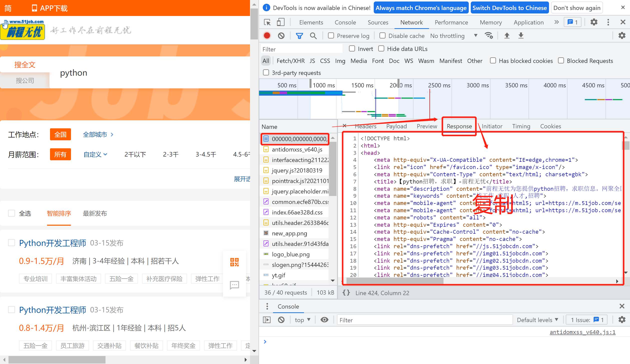Image resolution: width=630 pixels, height=364 pixels.
Task: Open console drawer three-dot menu
Action: [x=267, y=306]
